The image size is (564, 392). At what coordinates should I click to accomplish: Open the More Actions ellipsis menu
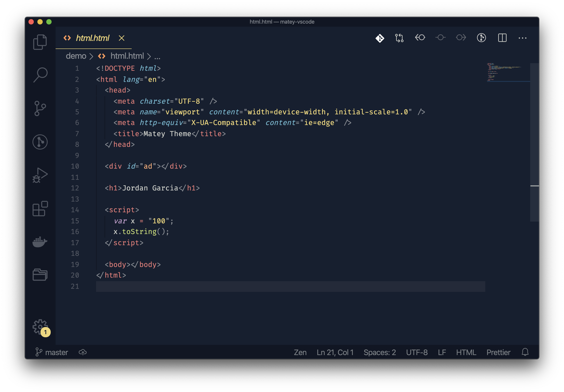(522, 38)
